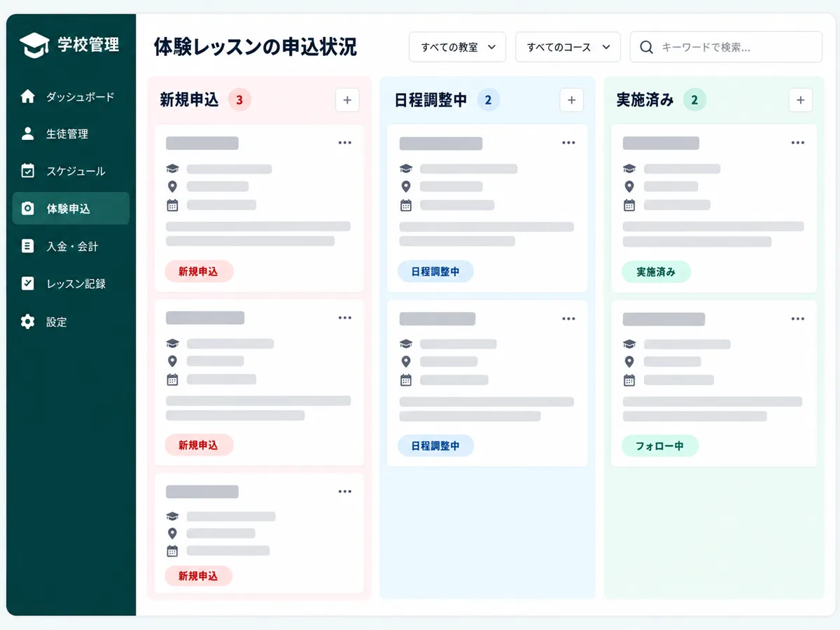Click location pin on first 日程調整中 card
This screenshot has height=630, width=840.
click(406, 186)
